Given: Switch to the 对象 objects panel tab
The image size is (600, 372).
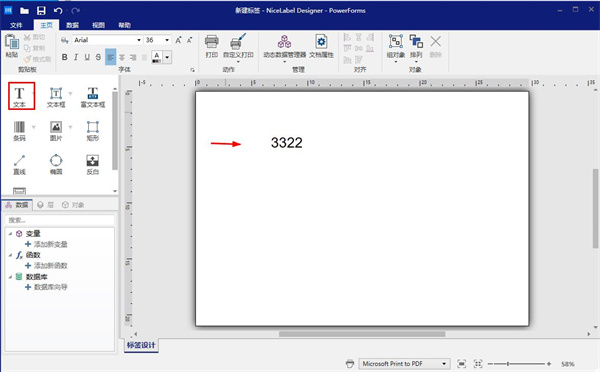Looking at the screenshot, I should point(73,205).
